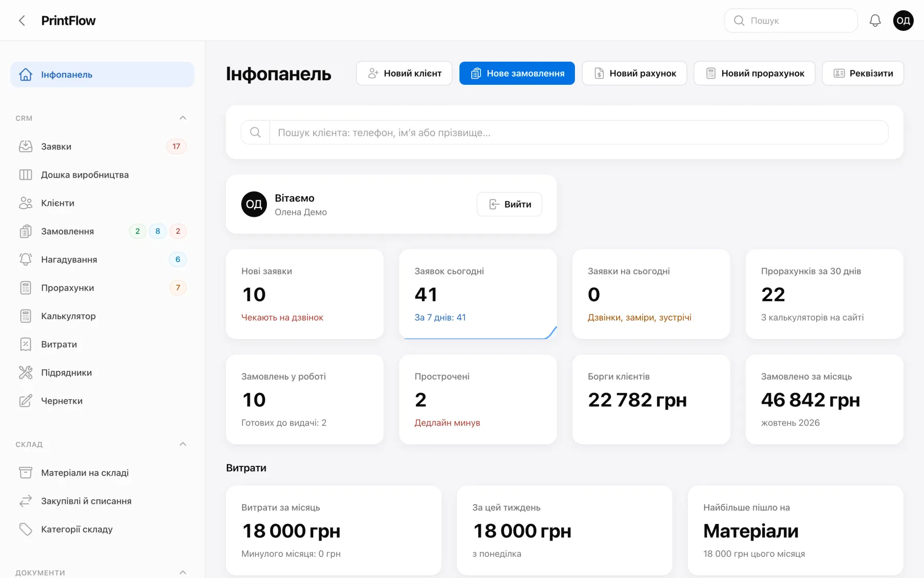Open the Нові заявки card
This screenshot has width=924, height=578.
304,294
